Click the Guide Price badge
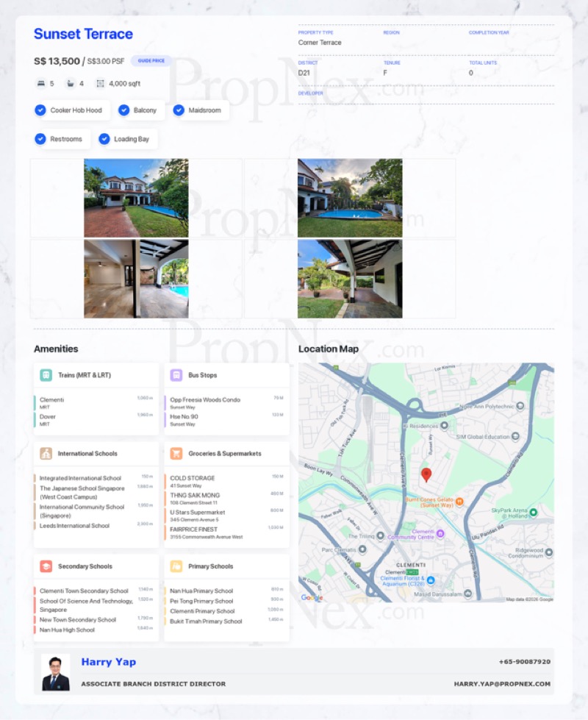The width and height of the screenshot is (588, 720). 152,61
